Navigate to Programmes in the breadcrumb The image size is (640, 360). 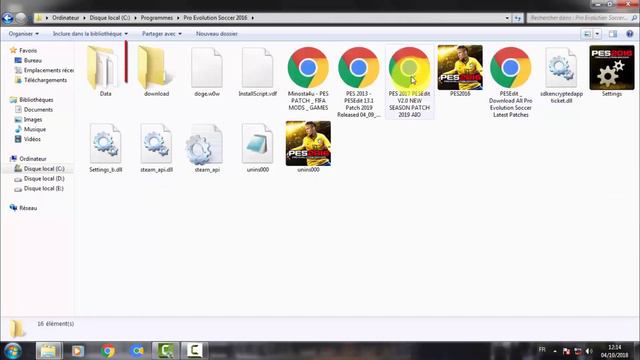click(157, 18)
